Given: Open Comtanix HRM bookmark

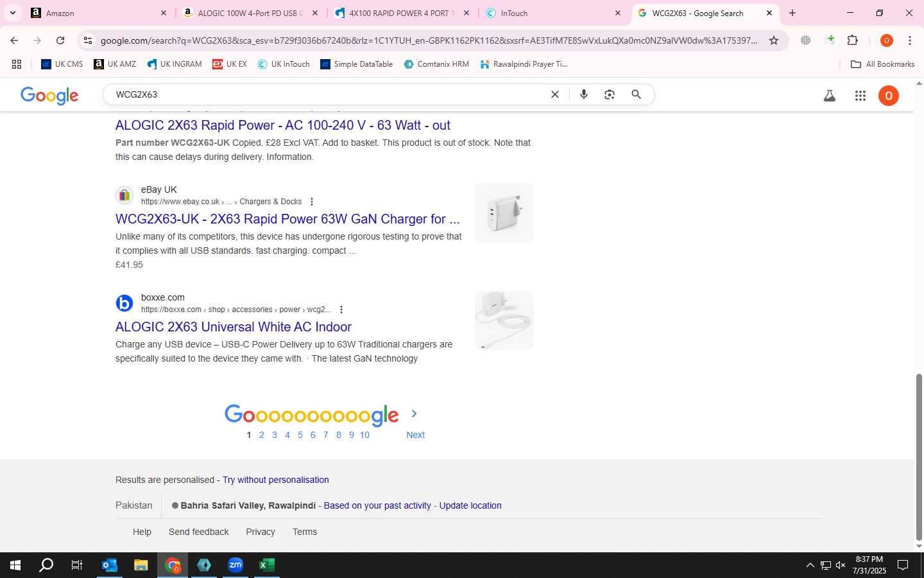Looking at the screenshot, I should 436,64.
